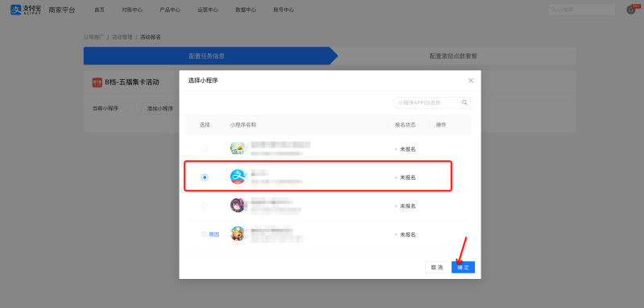Open the notification bell with red badge
The width and height of the screenshot is (644, 308).
631,10
